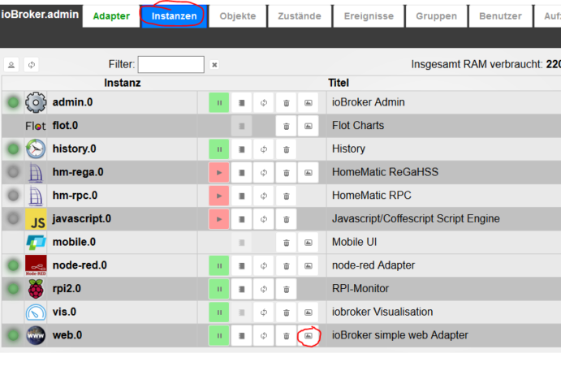
Task: Restart the web.0 instance
Action: pyautogui.click(x=264, y=335)
